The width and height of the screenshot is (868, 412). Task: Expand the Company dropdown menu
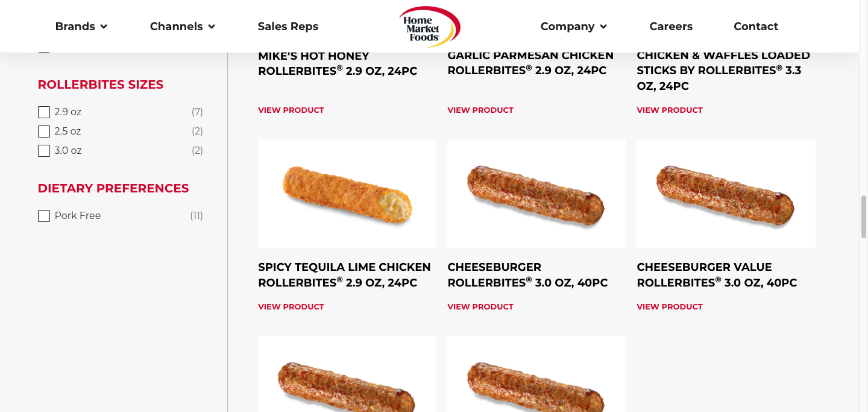coord(573,27)
